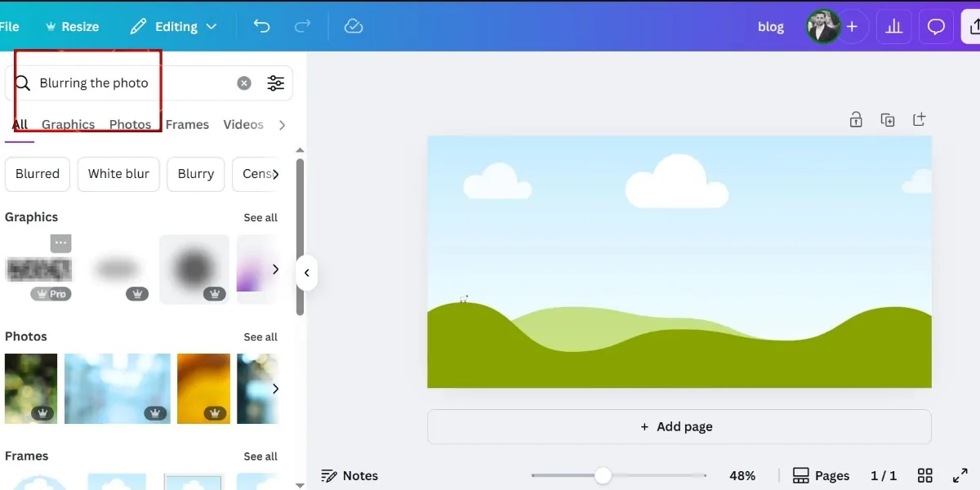This screenshot has height=490, width=980.
Task: Click the magnifier search icon
Action: 23,82
